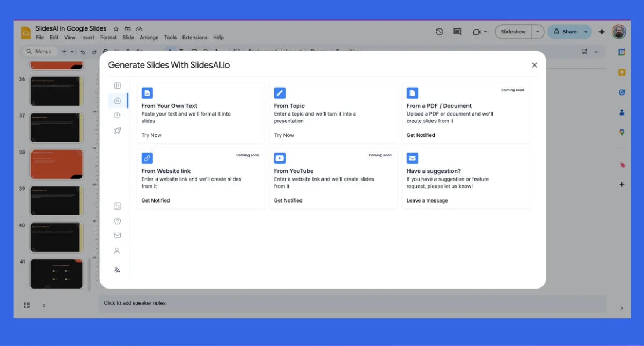Expand the video call camera dropdown
Image resolution: width=644 pixels, height=346 pixels.
(485, 32)
